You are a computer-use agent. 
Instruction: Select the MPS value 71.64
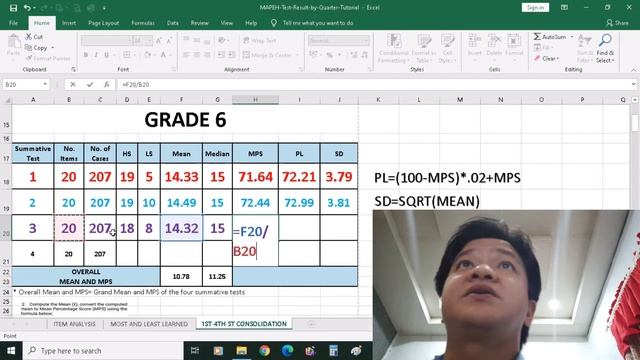(255, 177)
